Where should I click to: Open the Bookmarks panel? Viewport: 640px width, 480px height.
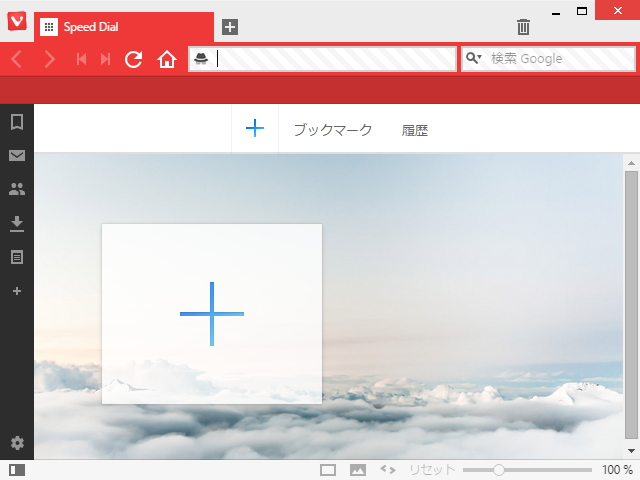17,122
